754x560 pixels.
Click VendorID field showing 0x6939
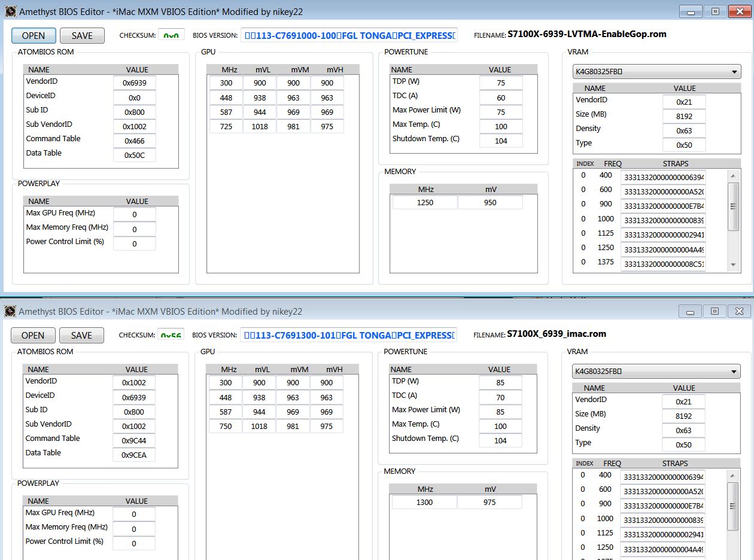click(x=135, y=83)
